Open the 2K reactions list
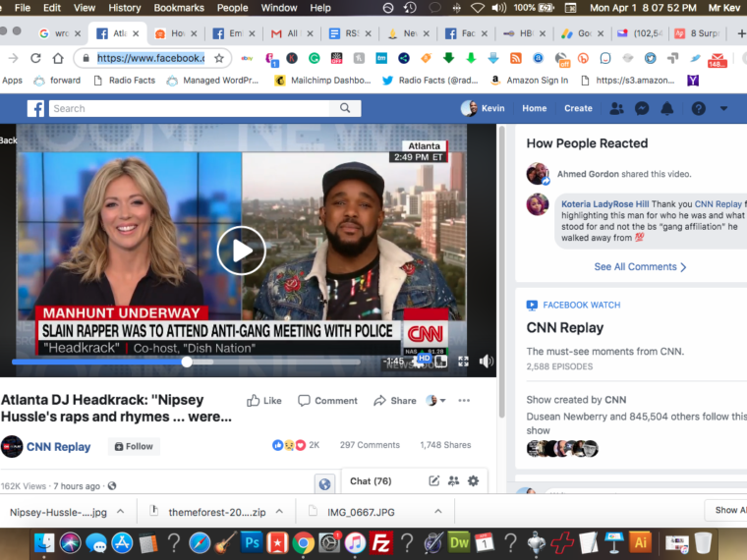 point(296,445)
